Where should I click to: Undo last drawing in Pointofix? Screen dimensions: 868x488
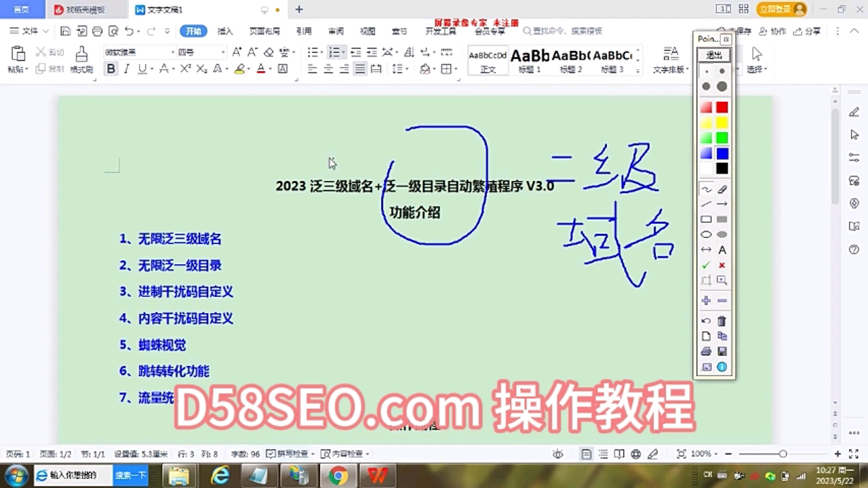click(x=706, y=321)
